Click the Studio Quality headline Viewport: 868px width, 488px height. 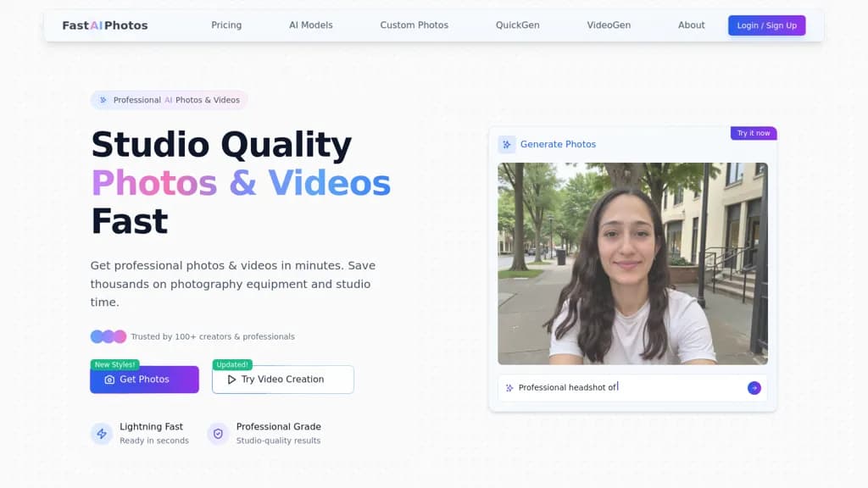point(221,145)
